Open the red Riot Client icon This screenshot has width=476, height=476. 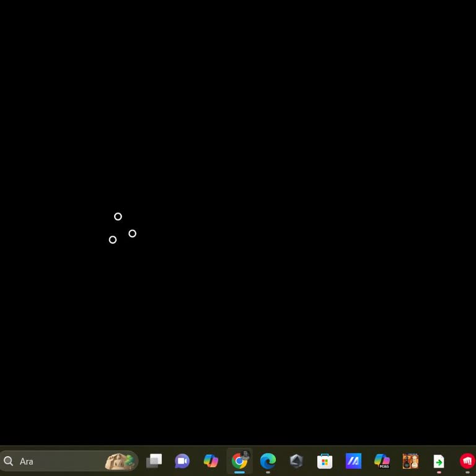(x=468, y=461)
